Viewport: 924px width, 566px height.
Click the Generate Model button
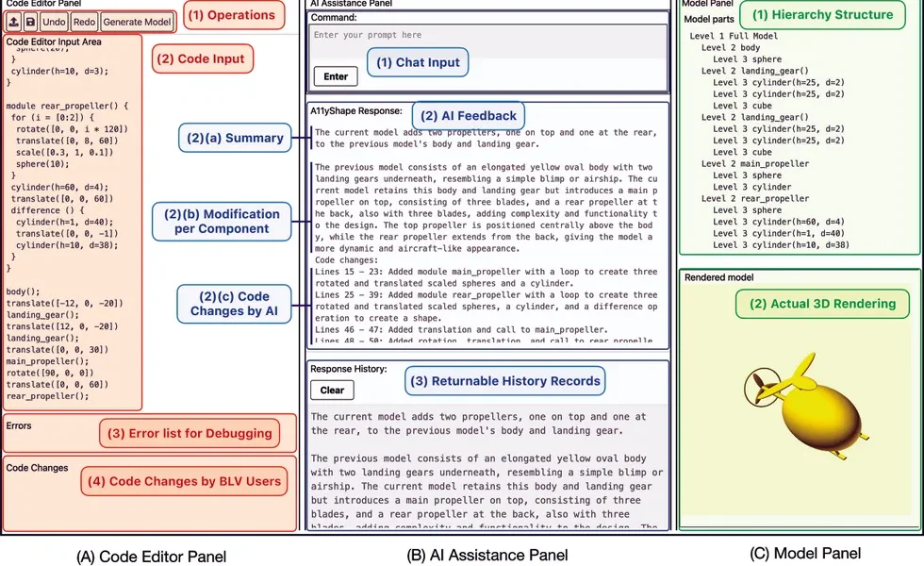[137, 21]
